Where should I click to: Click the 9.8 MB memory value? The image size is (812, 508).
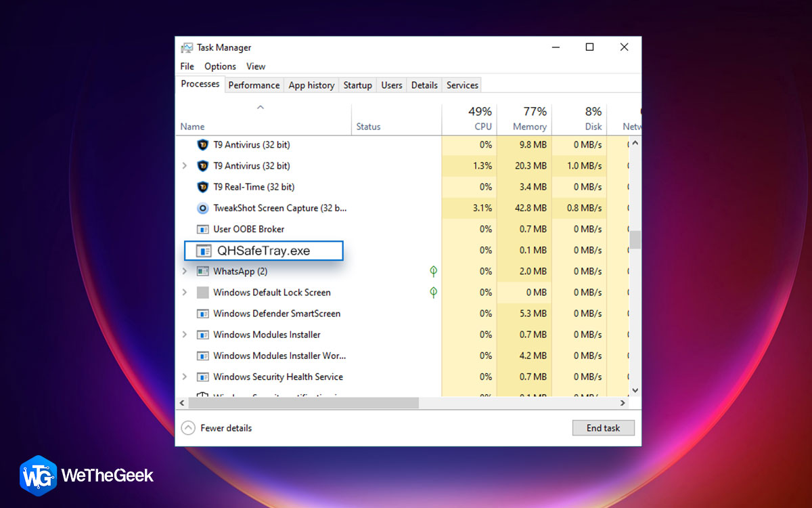(x=533, y=145)
